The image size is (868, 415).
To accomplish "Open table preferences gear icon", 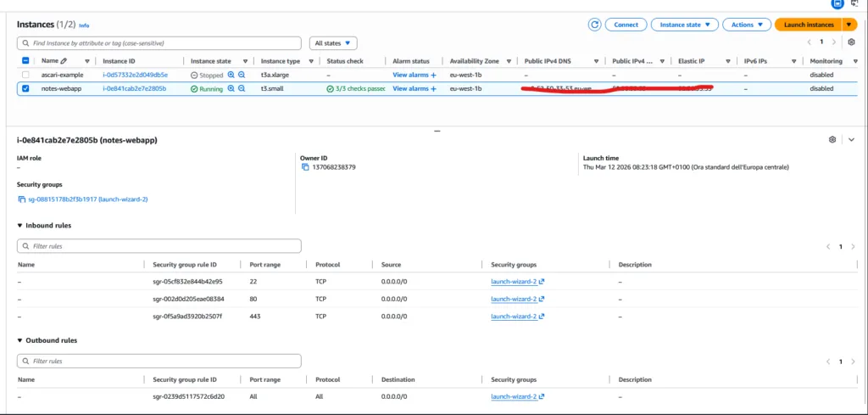I will click(x=851, y=42).
